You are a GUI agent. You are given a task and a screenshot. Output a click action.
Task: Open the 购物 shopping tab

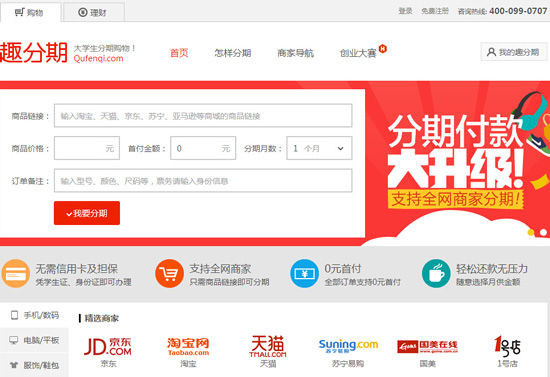(x=30, y=13)
